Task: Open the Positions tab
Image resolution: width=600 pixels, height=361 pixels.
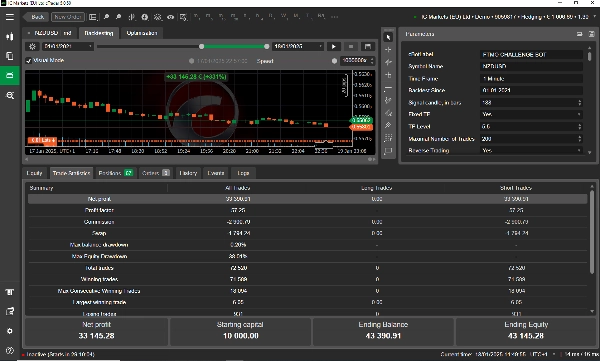Action: [115, 173]
